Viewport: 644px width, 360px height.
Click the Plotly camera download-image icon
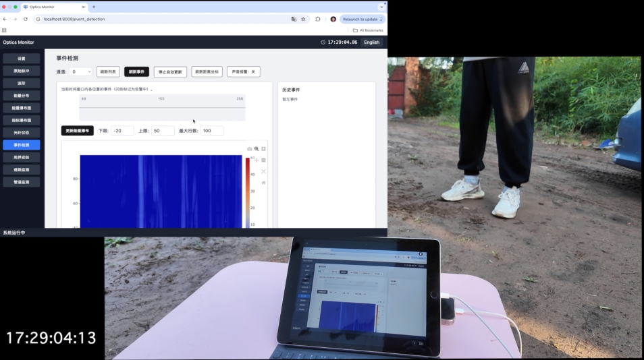[x=250, y=148]
